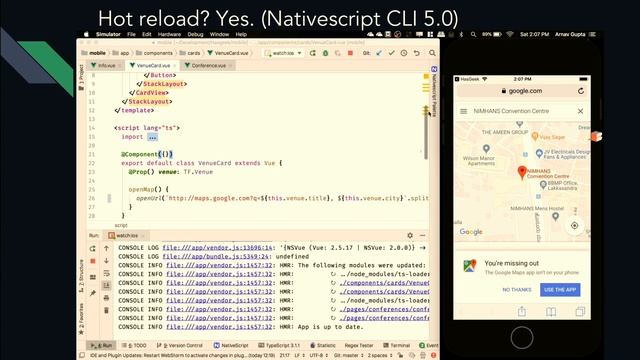This screenshot has width=640, height=360.
Task: Switch to Info.vue tab
Action: click(107, 65)
